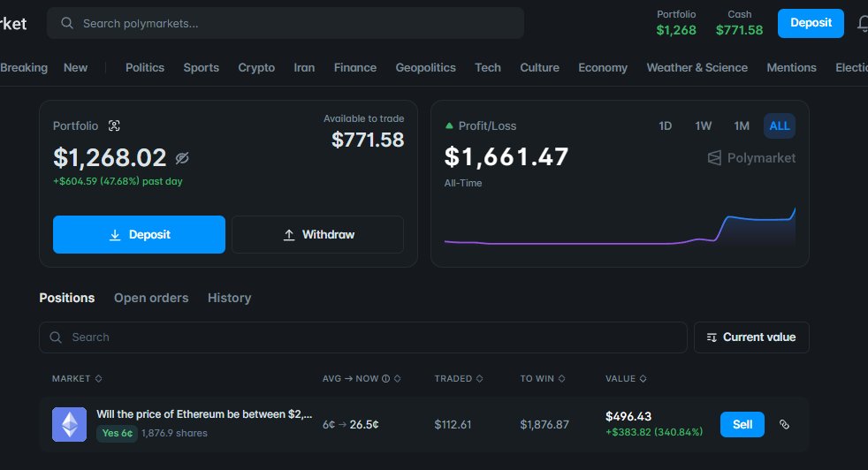Open the header Portfolio $1,268 link
This screenshot has width=868, height=470.
676,23
